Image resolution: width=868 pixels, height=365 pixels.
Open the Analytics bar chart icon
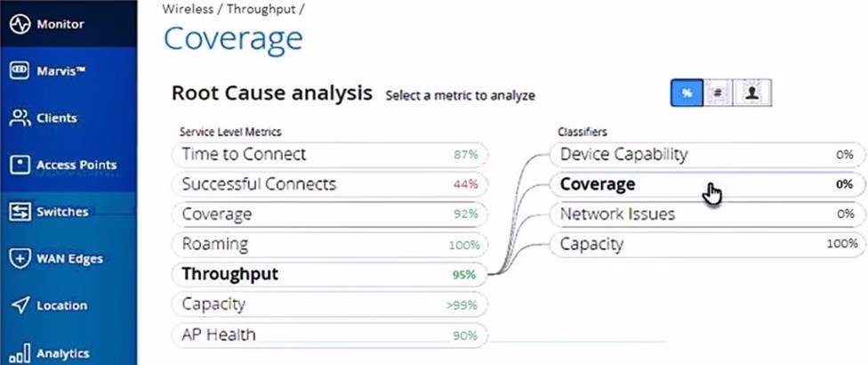coord(20,353)
